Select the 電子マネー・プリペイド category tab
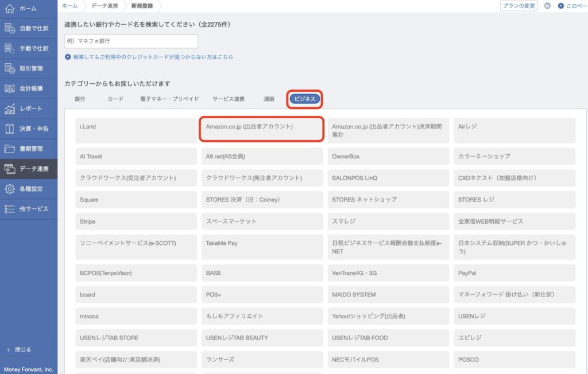The height and width of the screenshot is (374, 588). pos(169,99)
